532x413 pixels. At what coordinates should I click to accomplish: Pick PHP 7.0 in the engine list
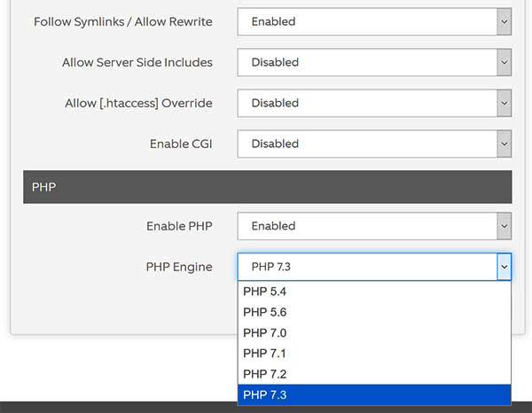coord(374,333)
